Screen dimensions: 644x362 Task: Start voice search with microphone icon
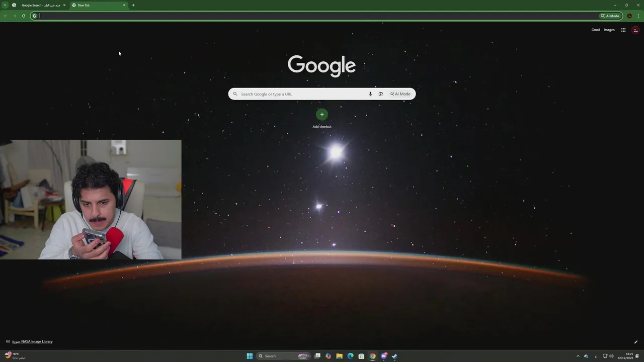[370, 94]
